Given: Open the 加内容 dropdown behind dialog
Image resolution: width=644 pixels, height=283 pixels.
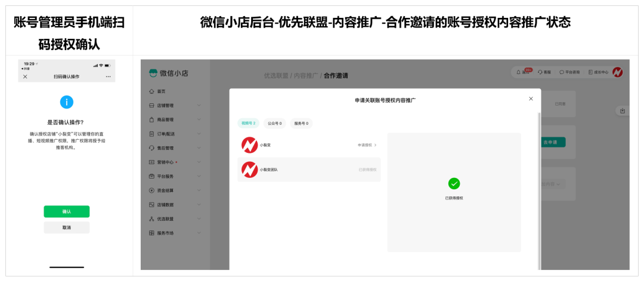Looking at the screenshot, I should pyautogui.click(x=553, y=184).
